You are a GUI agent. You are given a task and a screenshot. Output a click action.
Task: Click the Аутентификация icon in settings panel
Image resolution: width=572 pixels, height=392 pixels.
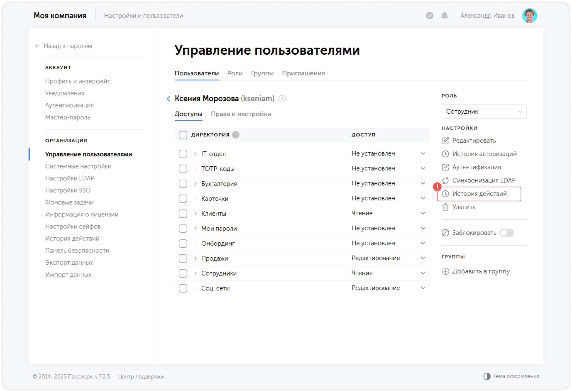(x=446, y=167)
